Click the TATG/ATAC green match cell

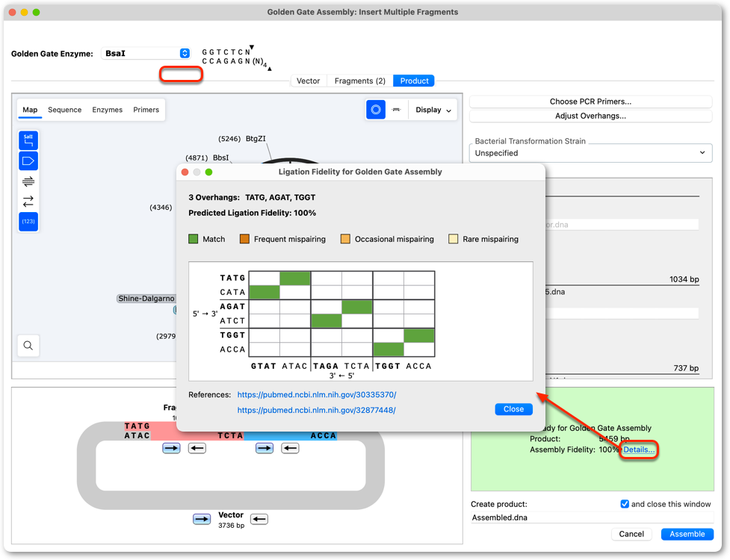click(294, 279)
